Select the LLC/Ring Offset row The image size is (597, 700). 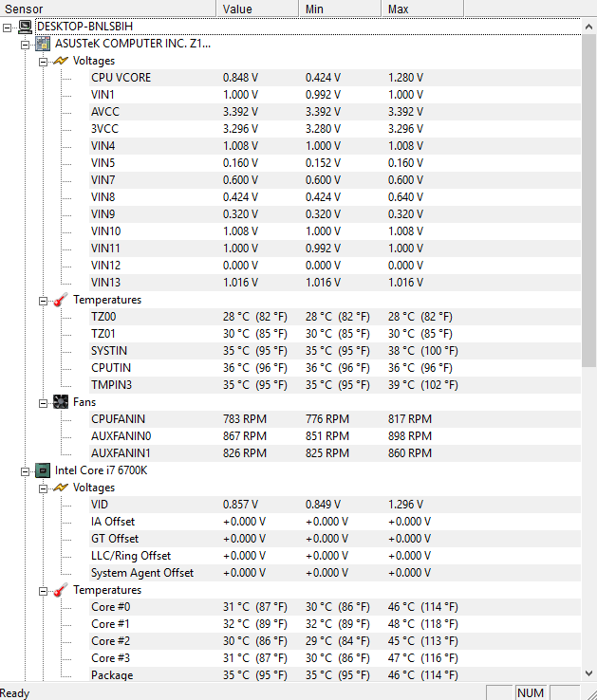click(x=335, y=556)
